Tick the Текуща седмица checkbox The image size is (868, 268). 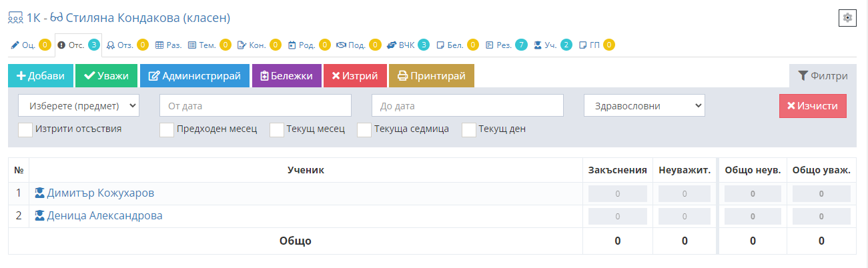point(364,129)
